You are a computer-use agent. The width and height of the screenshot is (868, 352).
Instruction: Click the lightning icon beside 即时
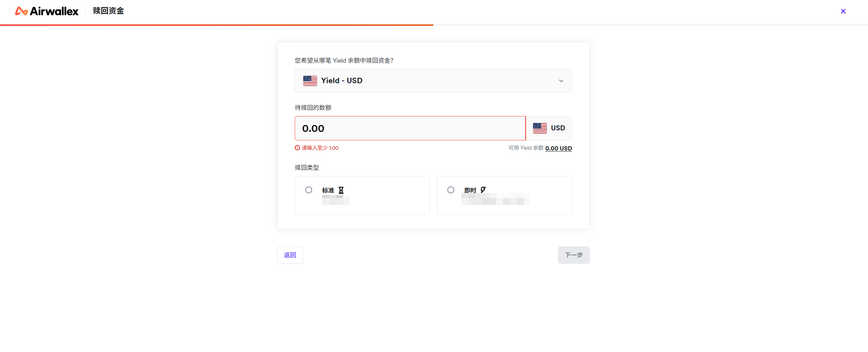click(x=483, y=190)
